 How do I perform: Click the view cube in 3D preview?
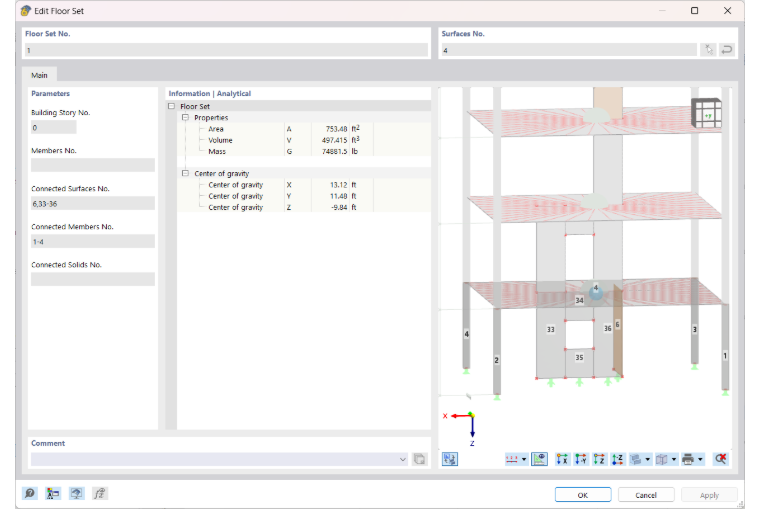point(706,113)
